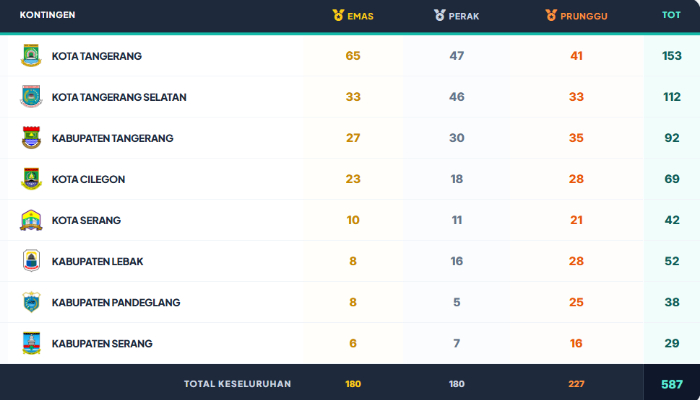Click the TOTAL KESELURUHAN label
Screen dimensions: 700x400
(x=238, y=384)
